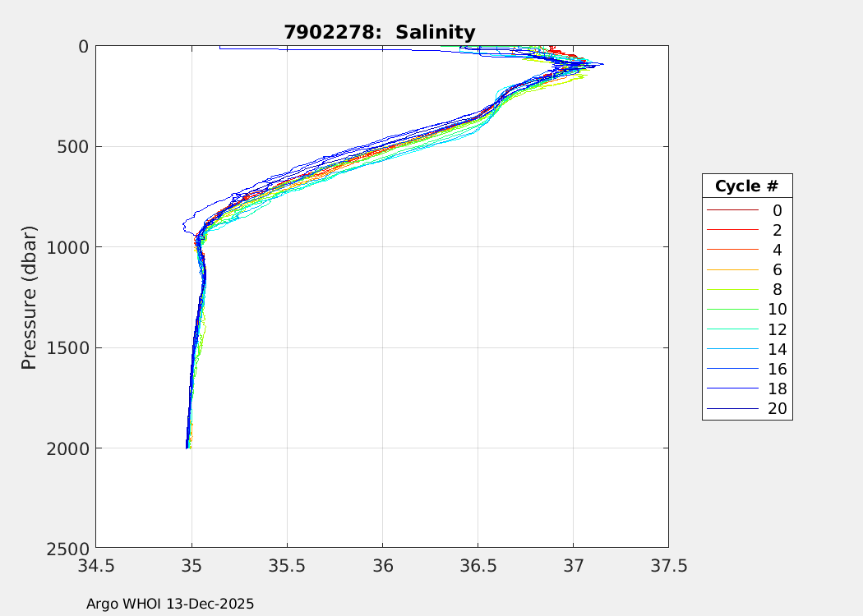
Task: Select the 34.5 tick on salinity axis
Action: tap(96, 566)
